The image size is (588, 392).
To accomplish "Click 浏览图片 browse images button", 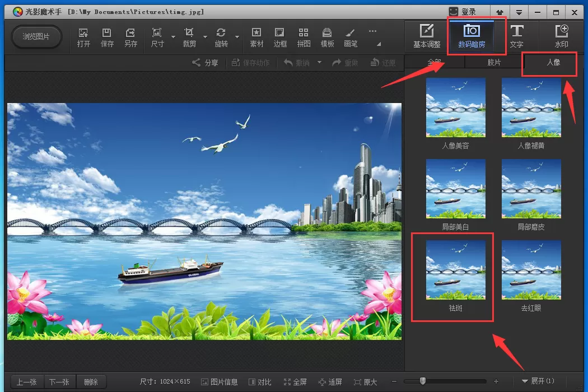I will (36, 37).
